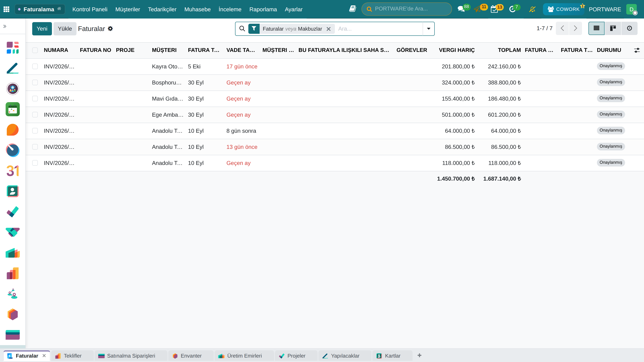Open the Muhasebe menu
Image resolution: width=644 pixels, height=362 pixels.
197,9
